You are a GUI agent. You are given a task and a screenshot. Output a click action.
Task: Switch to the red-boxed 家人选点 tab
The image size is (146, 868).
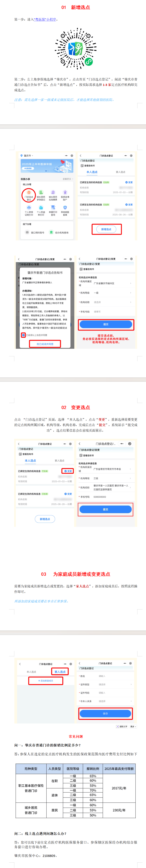[x=60, y=672]
